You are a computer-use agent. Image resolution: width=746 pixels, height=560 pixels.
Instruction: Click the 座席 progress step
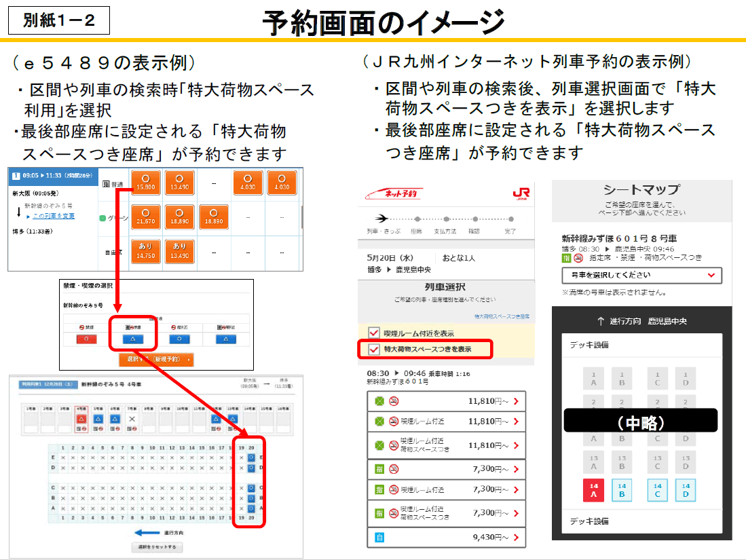tap(416, 231)
